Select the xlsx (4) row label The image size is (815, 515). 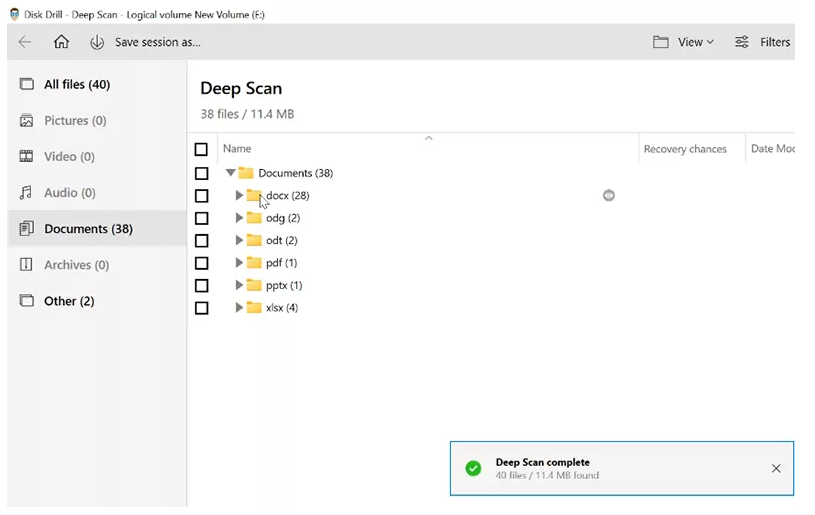pyautogui.click(x=282, y=308)
